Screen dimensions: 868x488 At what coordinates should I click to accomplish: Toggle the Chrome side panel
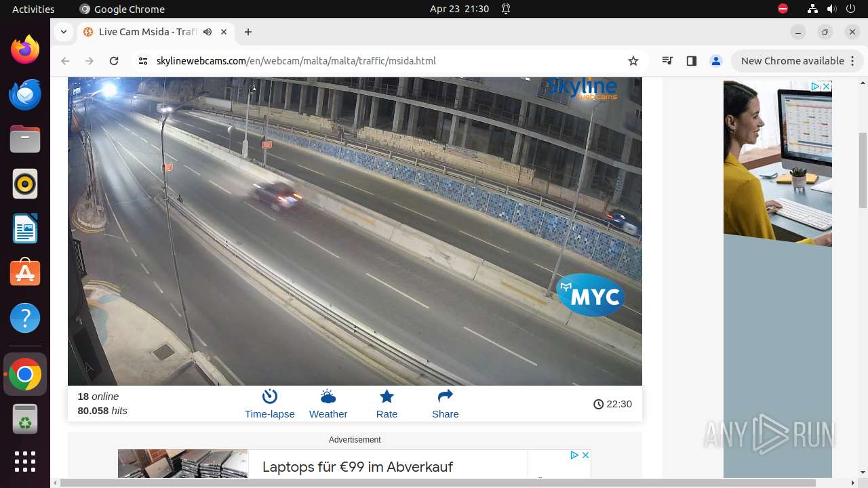tap(691, 61)
